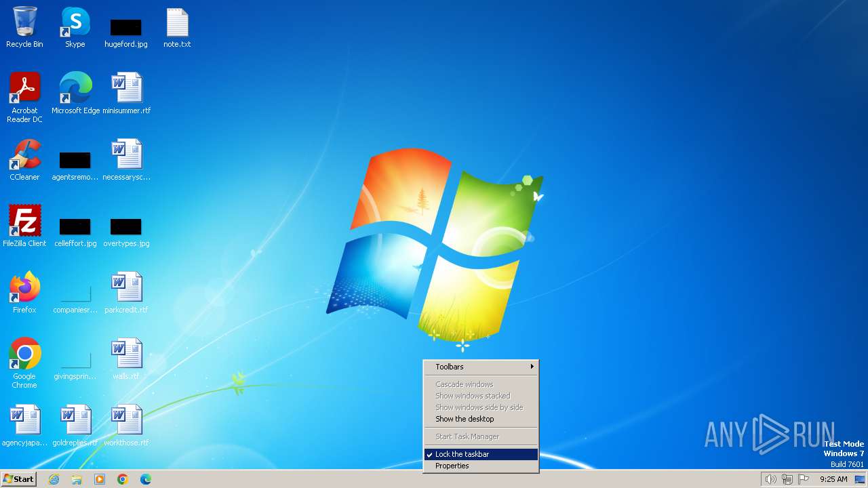The height and width of the screenshot is (488, 868).
Task: Choose Show the desktop menu item
Action: [x=481, y=419]
